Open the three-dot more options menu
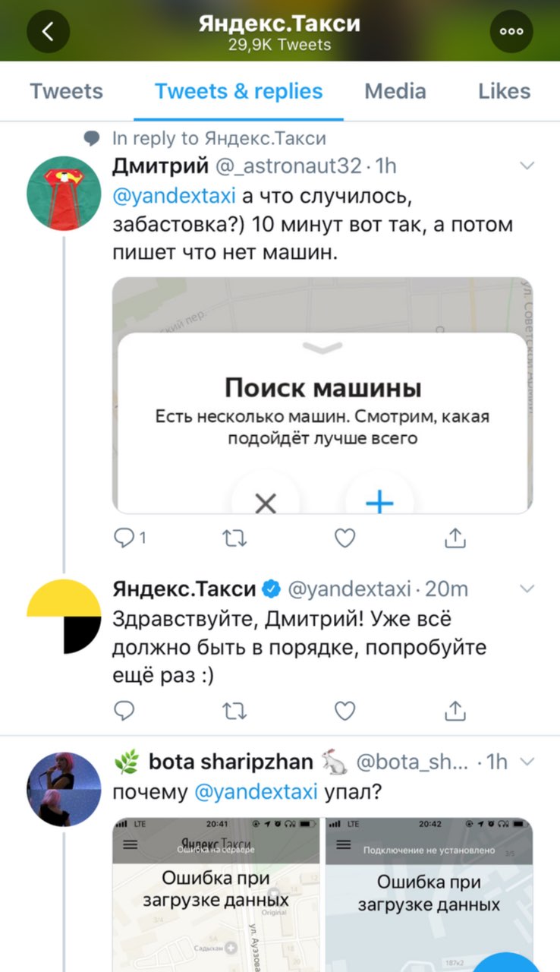This screenshot has width=560, height=972. click(x=511, y=31)
